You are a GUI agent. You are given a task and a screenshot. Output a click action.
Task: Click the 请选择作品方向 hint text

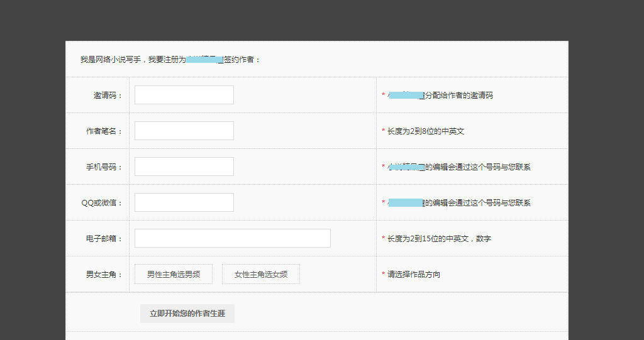414,275
